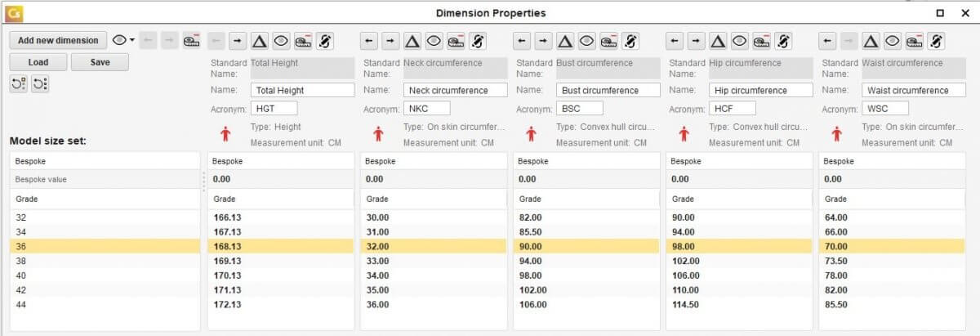Click the triangle icon above Bust circumference
Screen dimensions: 980x336
pyautogui.click(x=565, y=40)
